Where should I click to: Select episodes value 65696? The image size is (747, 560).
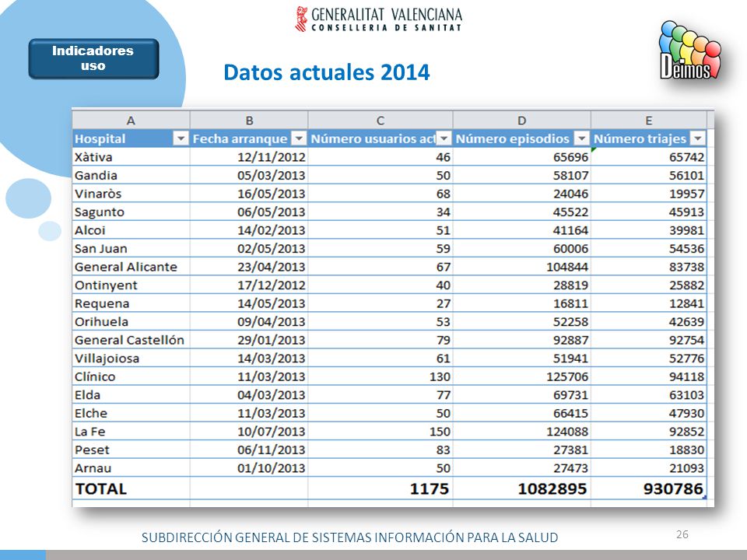click(521, 156)
